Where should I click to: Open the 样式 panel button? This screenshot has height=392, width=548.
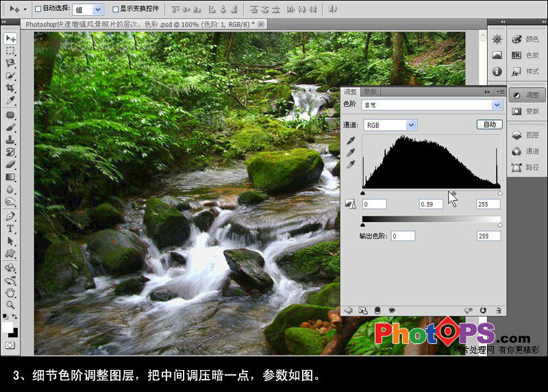click(x=526, y=72)
